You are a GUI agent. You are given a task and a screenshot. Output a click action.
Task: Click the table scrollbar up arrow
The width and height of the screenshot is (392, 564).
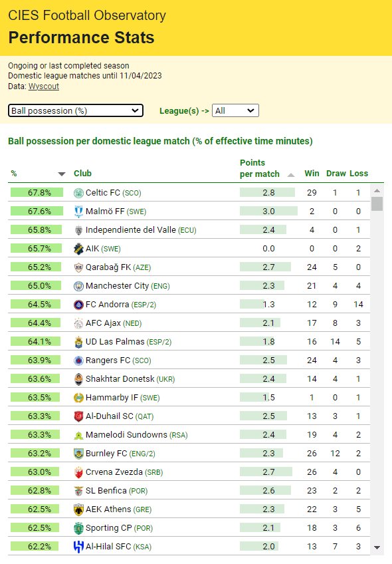point(377,191)
